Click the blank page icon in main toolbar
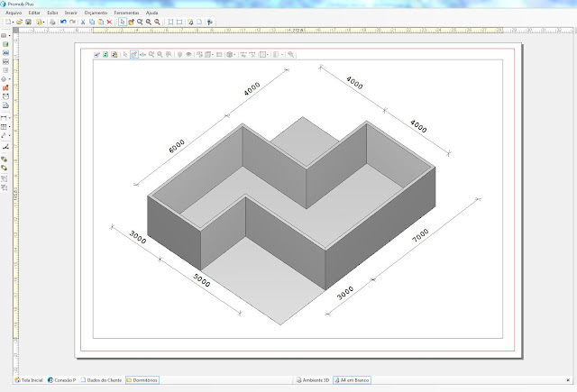Image resolution: width=577 pixels, height=392 pixels. 199,22
